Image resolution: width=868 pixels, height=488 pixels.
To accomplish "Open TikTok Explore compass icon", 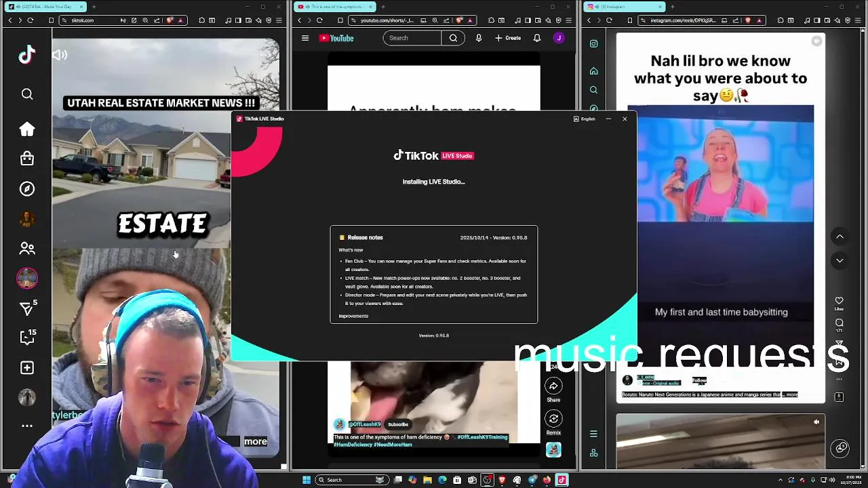I will point(27,189).
